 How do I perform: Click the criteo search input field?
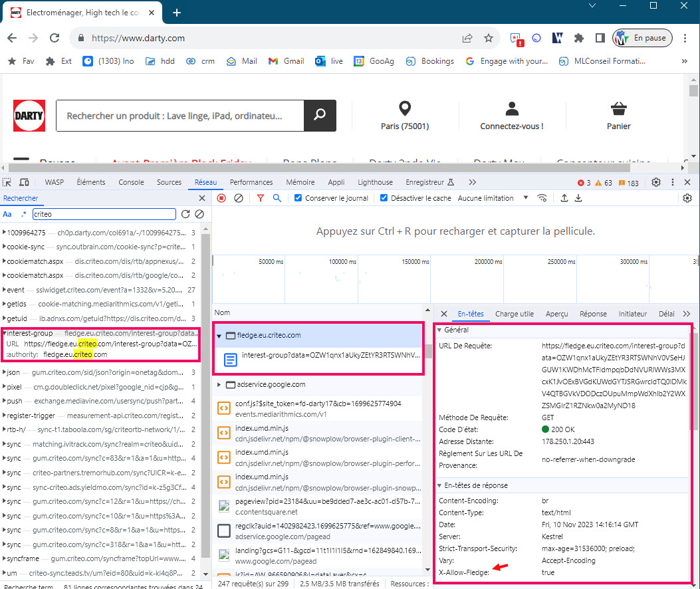104,214
